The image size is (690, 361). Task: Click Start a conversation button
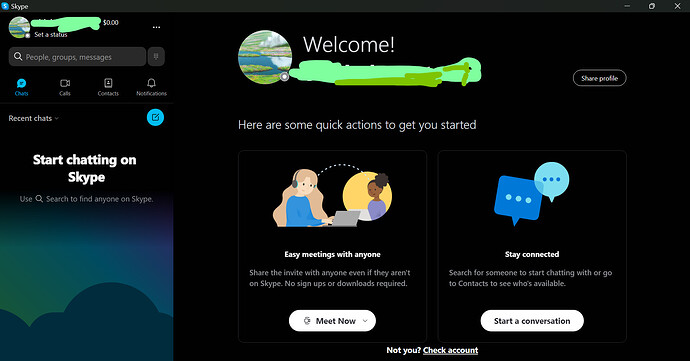[x=532, y=321]
